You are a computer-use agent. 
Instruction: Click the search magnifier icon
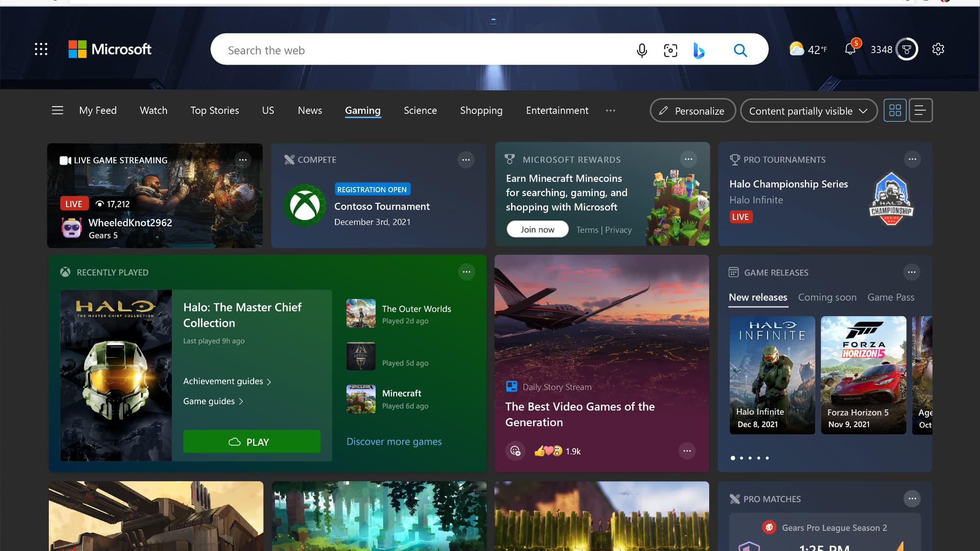coord(740,50)
